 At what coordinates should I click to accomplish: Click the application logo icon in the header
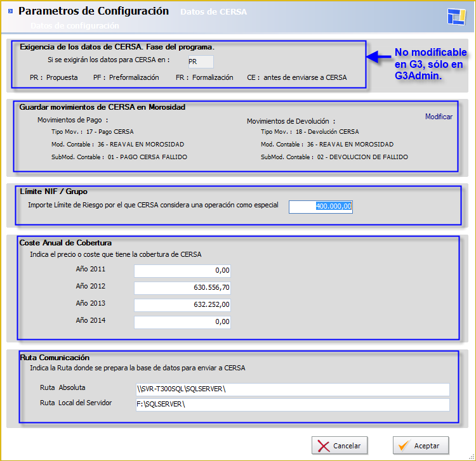(x=456, y=16)
